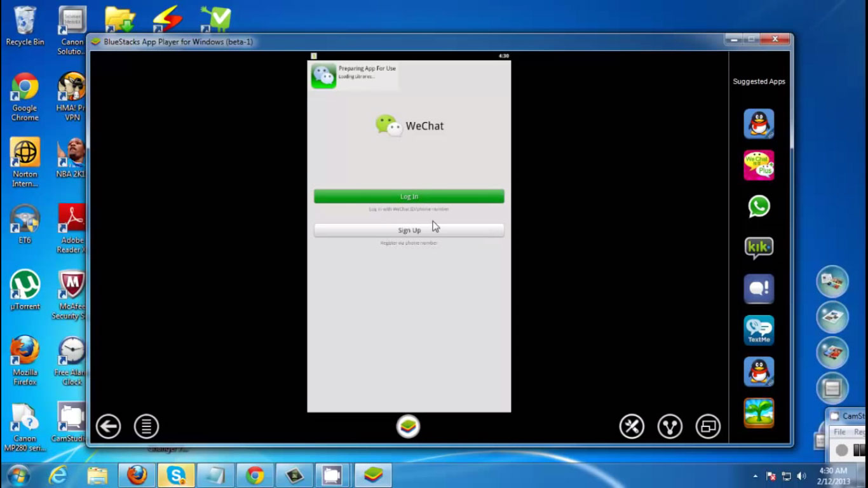This screenshot has width=868, height=488.
Task: Open QQ penguin app directly under Suggested Apps
Action: 759,124
